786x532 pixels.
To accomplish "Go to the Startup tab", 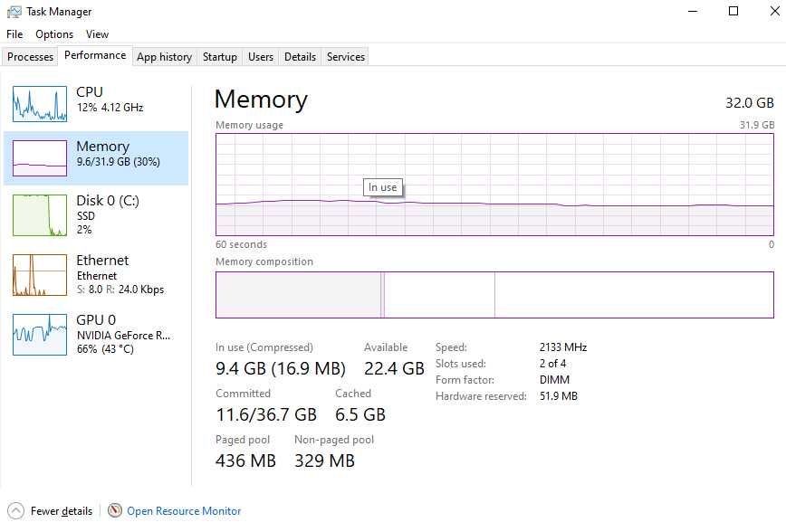I will (x=219, y=57).
